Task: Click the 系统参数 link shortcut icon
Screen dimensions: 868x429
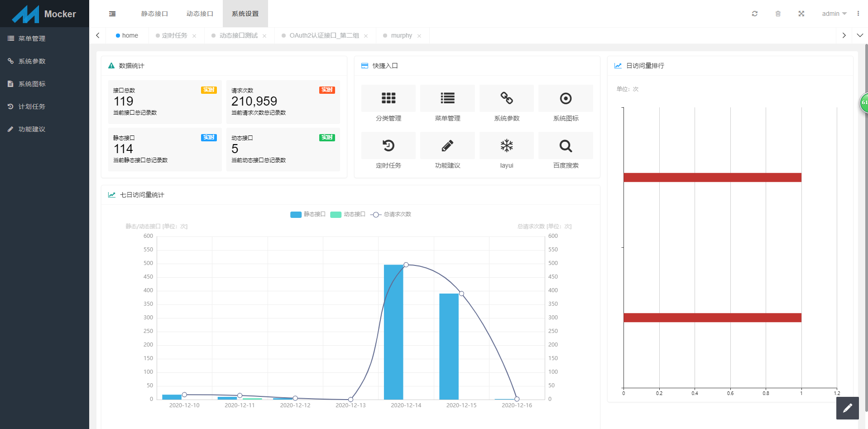Action: coord(506,98)
